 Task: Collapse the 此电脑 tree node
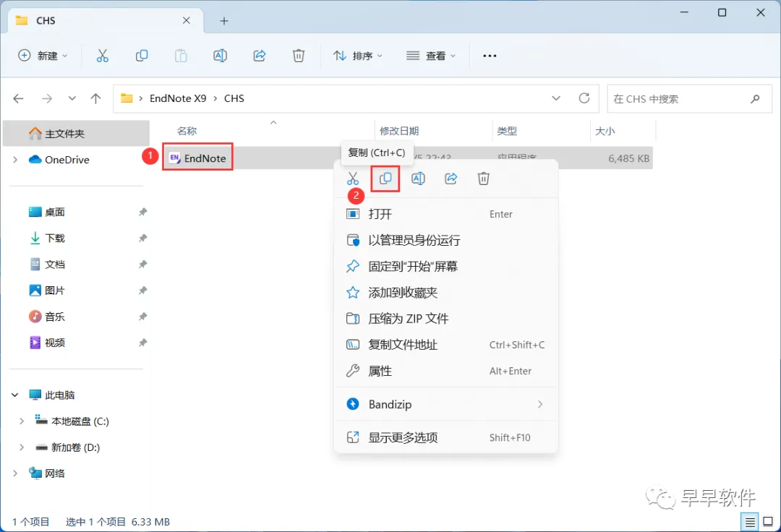click(x=15, y=395)
